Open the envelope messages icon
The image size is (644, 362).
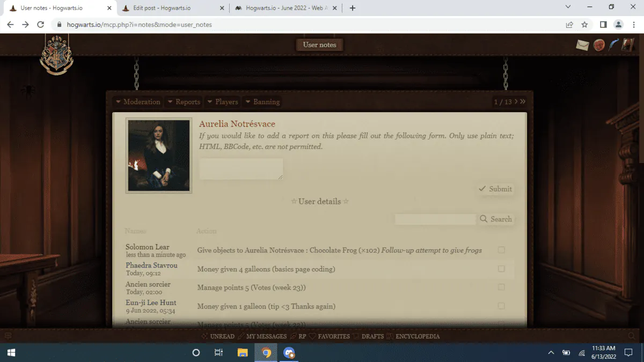[583, 45]
